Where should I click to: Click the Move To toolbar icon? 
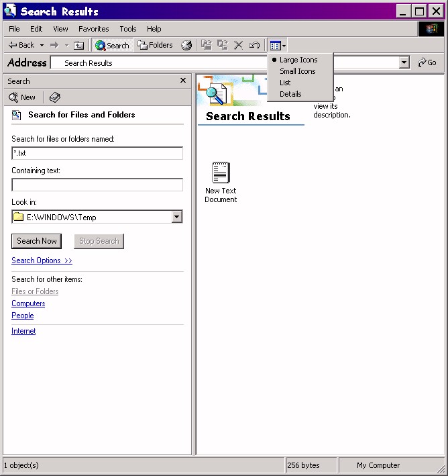point(207,45)
